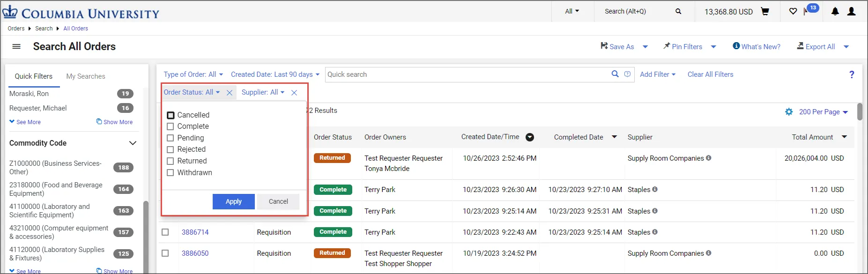
Task: Check the Rejected status option
Action: 171,149
